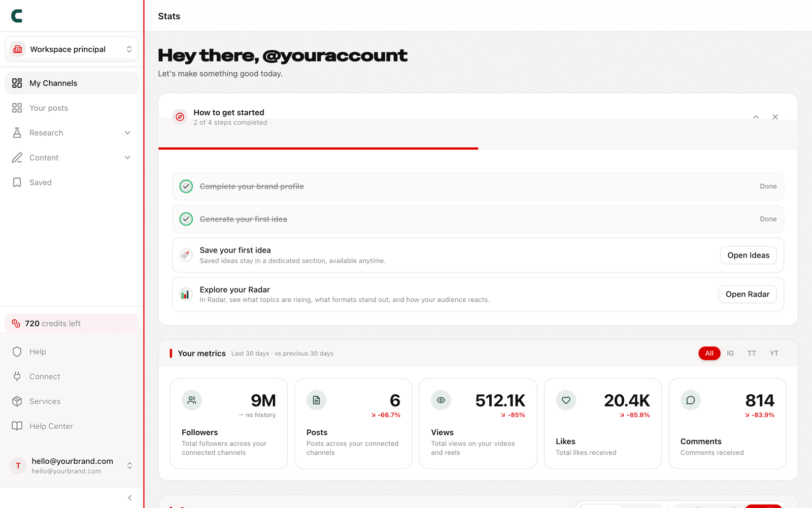
Task: Click the Comments speech bubble icon
Action: point(691,400)
